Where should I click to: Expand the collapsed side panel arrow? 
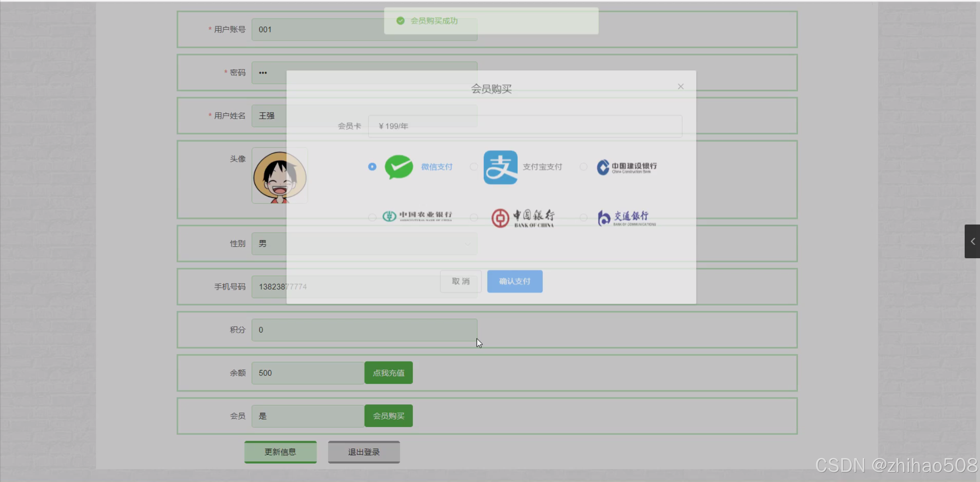(x=972, y=241)
